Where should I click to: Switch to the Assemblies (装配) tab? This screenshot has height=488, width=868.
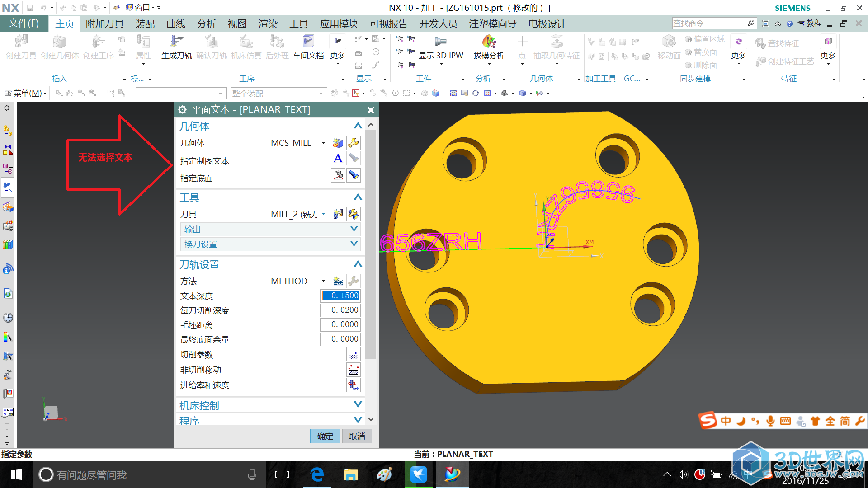[x=145, y=23]
